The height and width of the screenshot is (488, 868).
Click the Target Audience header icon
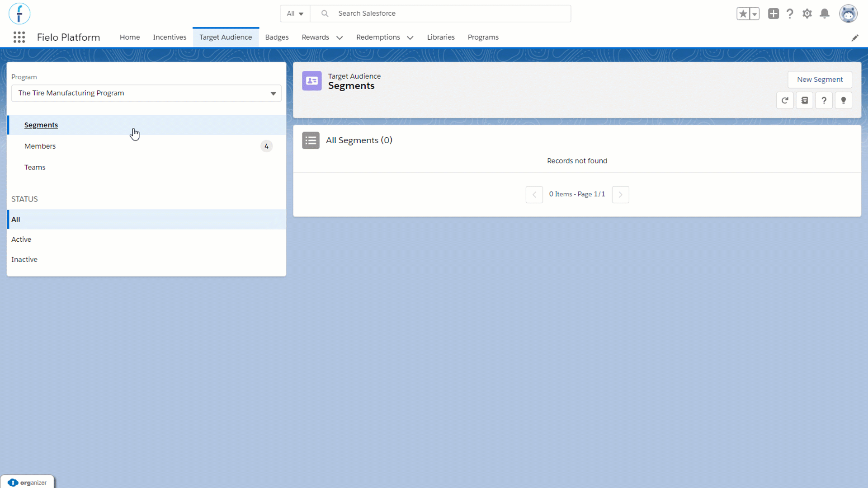pos(312,81)
